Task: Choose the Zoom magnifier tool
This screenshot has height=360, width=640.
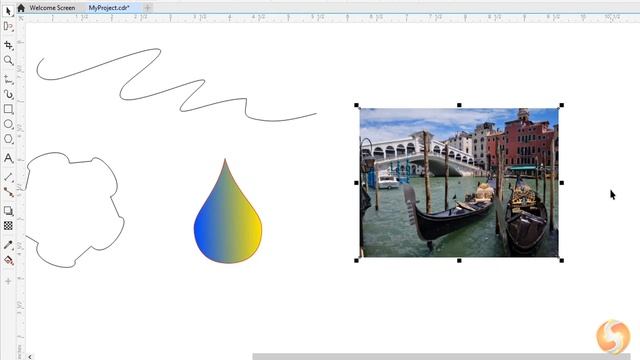Action: coord(8,61)
